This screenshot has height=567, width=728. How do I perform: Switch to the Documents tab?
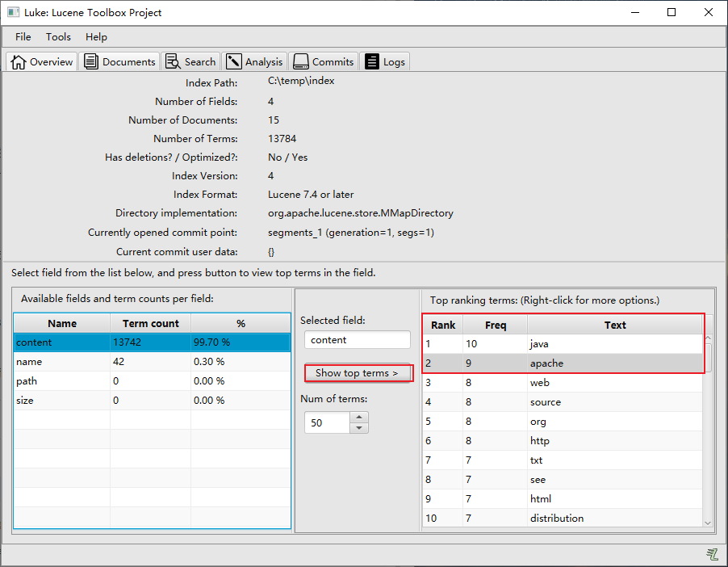point(119,61)
